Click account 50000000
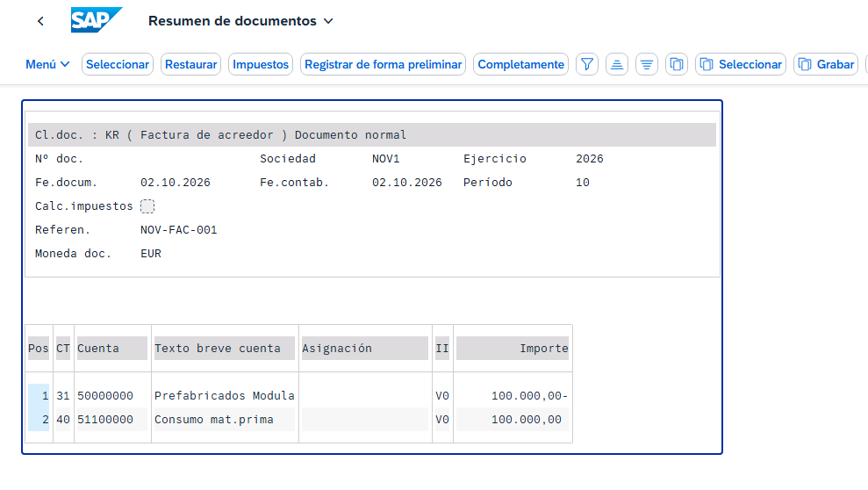Viewport: 868px width, 490px height. [x=105, y=396]
